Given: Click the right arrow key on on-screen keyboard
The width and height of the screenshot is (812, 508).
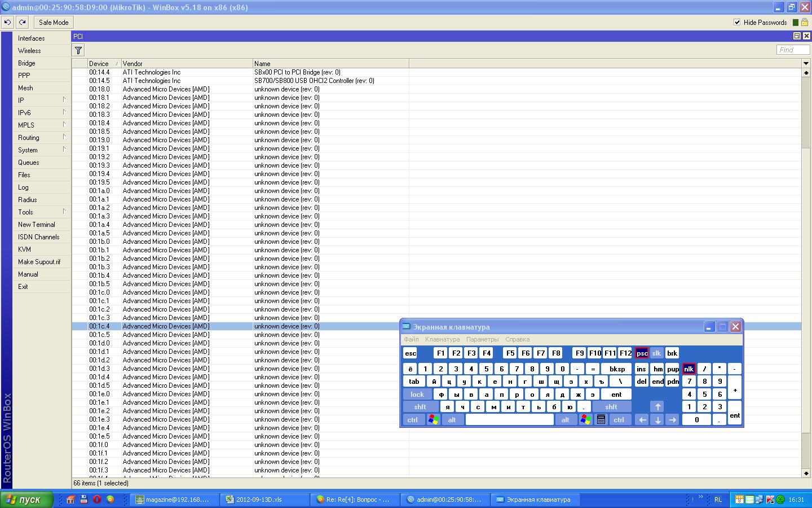Looking at the screenshot, I should click(x=672, y=419).
